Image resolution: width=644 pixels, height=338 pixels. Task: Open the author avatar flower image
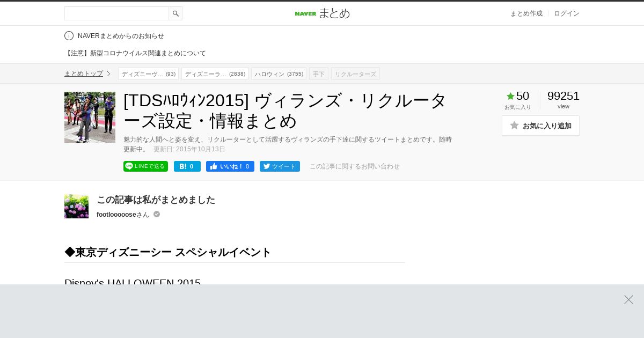coord(76,206)
